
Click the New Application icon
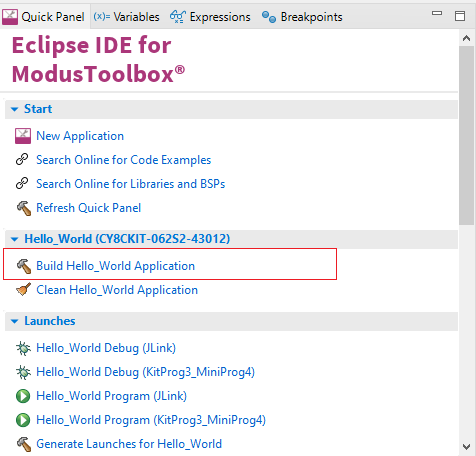click(23, 136)
